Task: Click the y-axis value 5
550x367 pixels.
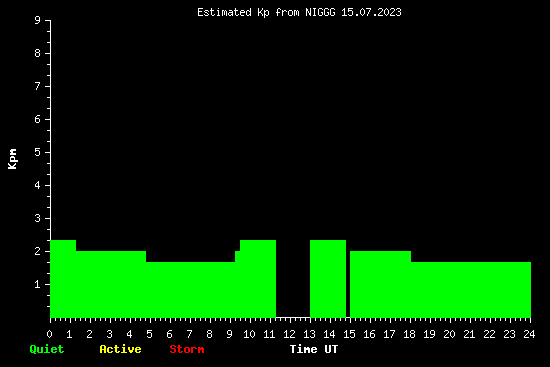Action: pyautogui.click(x=38, y=152)
